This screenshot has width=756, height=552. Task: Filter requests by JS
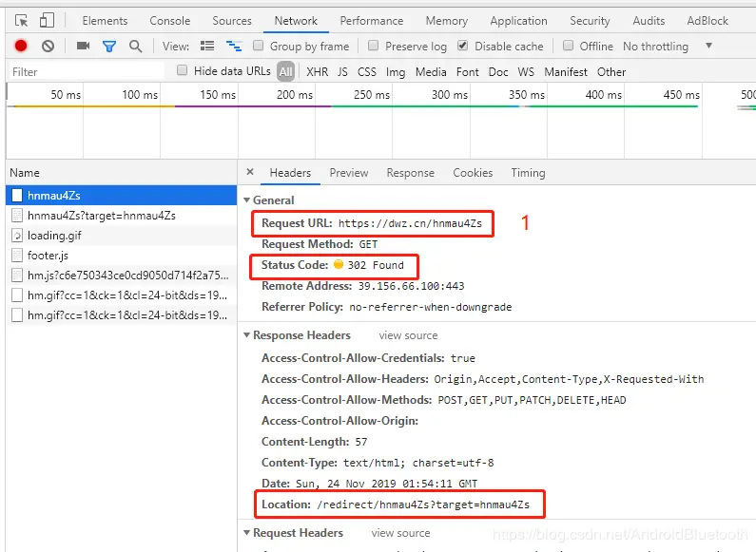pyautogui.click(x=342, y=72)
